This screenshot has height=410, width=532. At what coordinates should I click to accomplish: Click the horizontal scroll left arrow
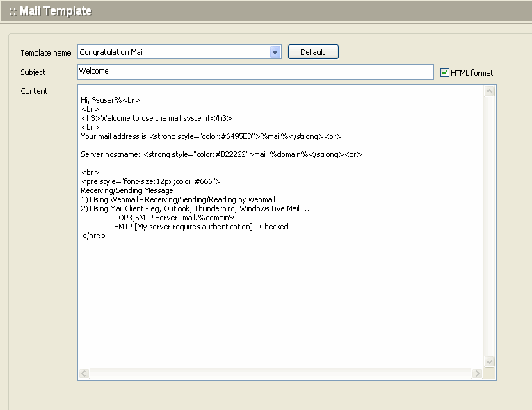pyautogui.click(x=85, y=374)
